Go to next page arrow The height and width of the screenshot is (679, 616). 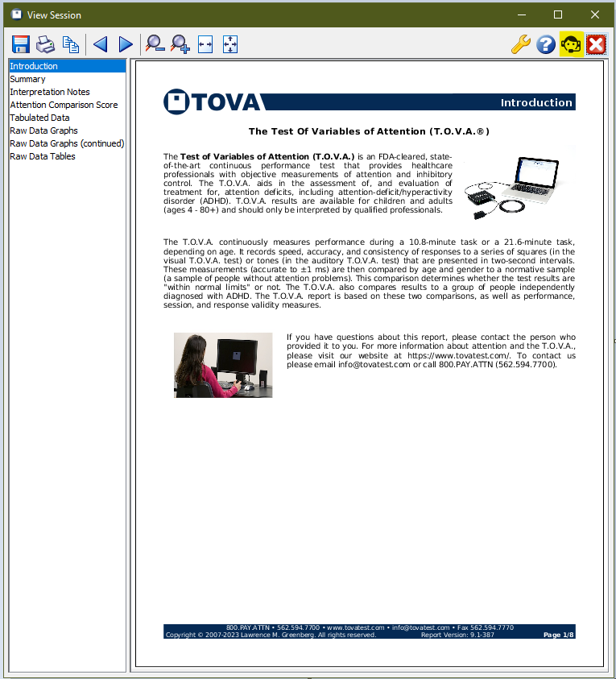point(126,44)
